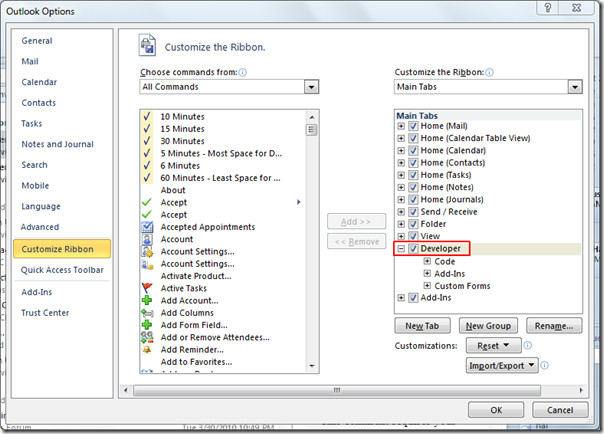This screenshot has height=434, width=604.
Task: Click commands list scroll up arrow
Action: 312,117
